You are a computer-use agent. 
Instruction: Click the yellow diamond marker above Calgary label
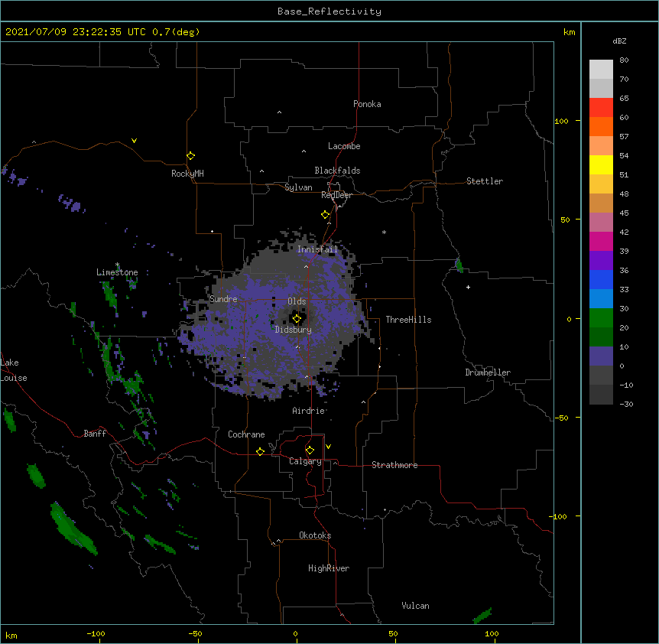coord(310,450)
